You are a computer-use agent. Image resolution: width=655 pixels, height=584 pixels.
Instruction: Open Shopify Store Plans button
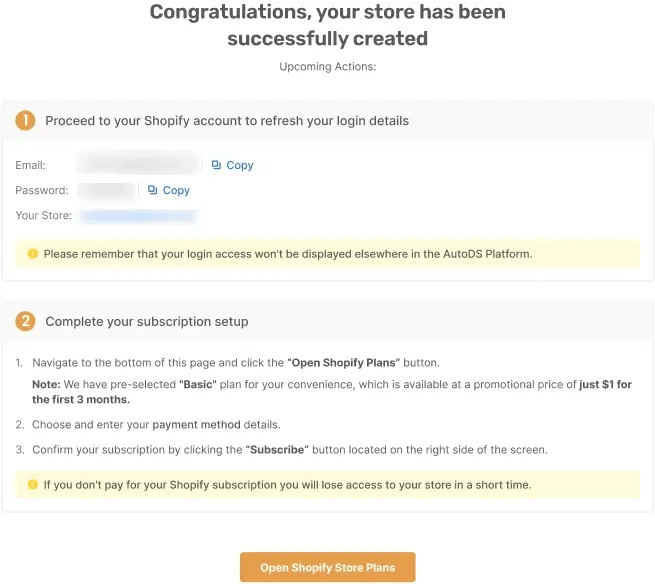tap(328, 567)
